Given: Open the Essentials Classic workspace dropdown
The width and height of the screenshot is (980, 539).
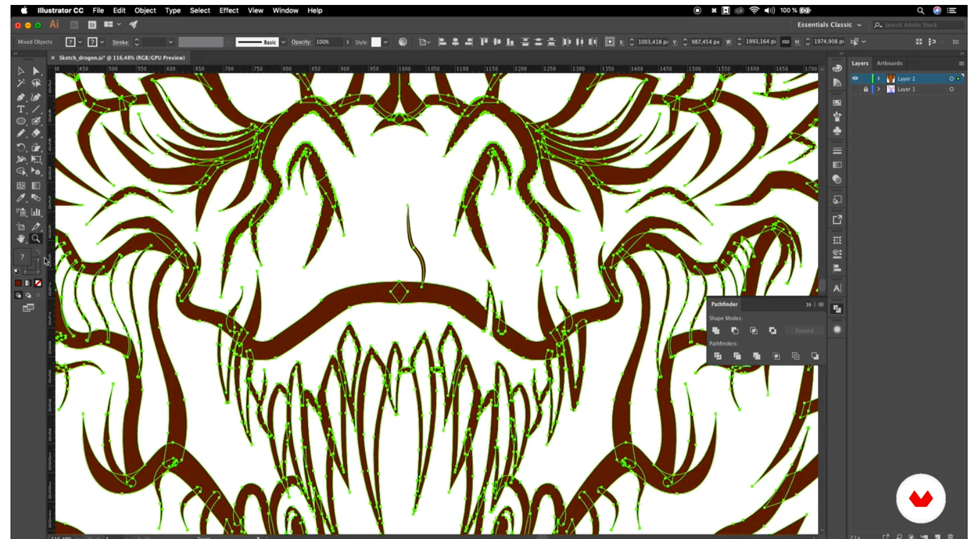Looking at the screenshot, I should pyautogui.click(x=829, y=25).
